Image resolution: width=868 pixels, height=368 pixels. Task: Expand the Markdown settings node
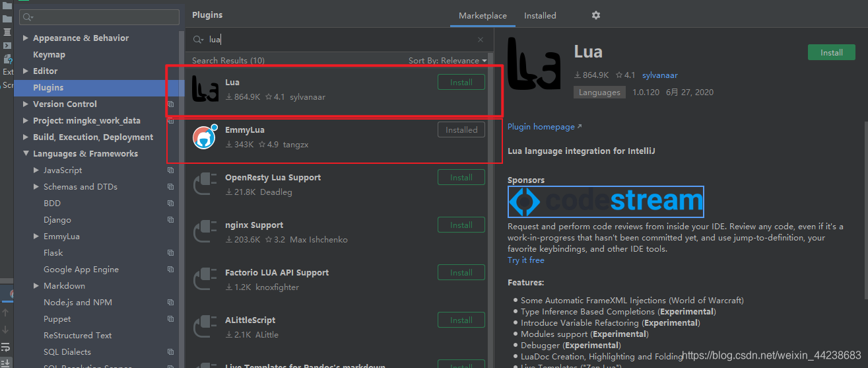tap(36, 286)
